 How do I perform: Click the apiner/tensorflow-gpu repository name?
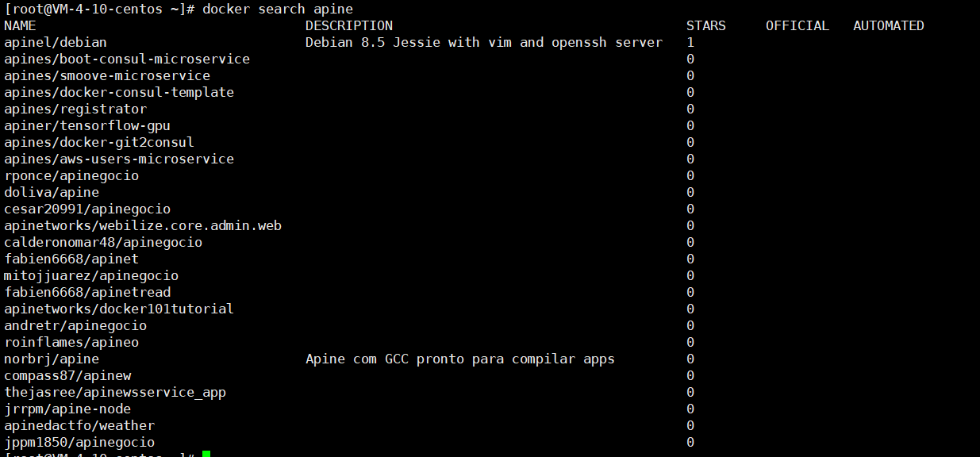(x=87, y=125)
